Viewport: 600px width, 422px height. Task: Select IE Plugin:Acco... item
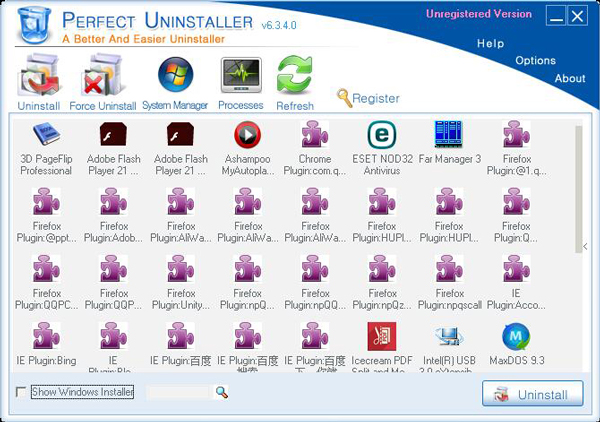click(x=516, y=282)
